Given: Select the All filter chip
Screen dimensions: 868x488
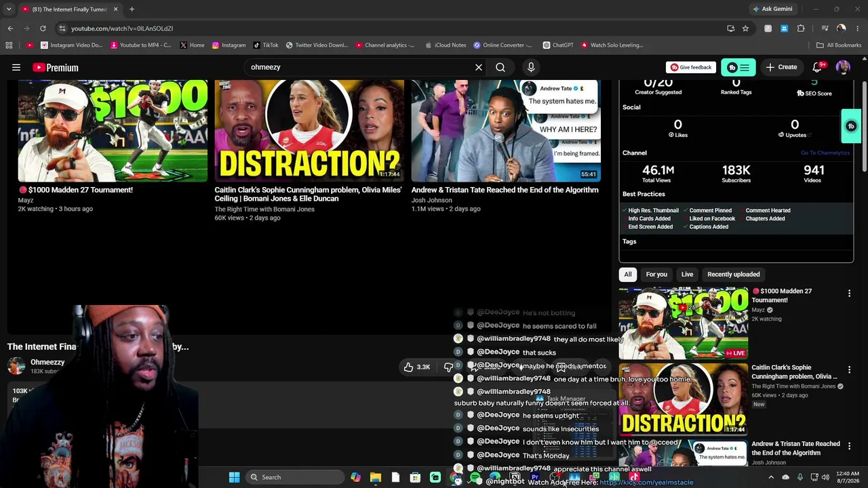Looking at the screenshot, I should [x=628, y=274].
